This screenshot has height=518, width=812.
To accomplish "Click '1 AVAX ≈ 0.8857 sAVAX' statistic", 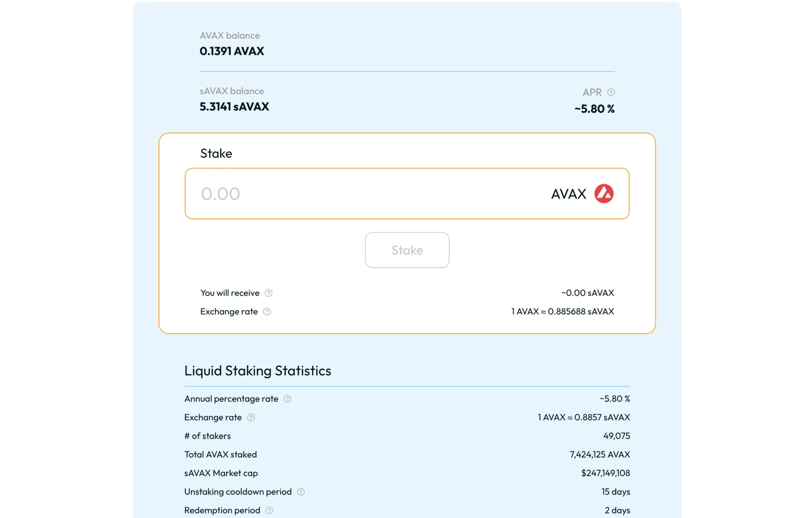I will tap(584, 417).
